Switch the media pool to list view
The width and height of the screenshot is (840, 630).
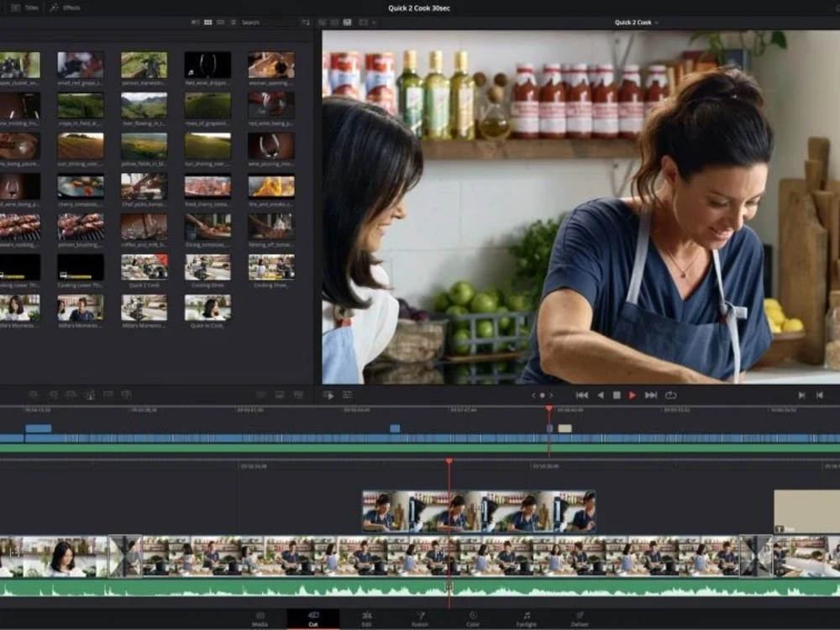pos(234,23)
